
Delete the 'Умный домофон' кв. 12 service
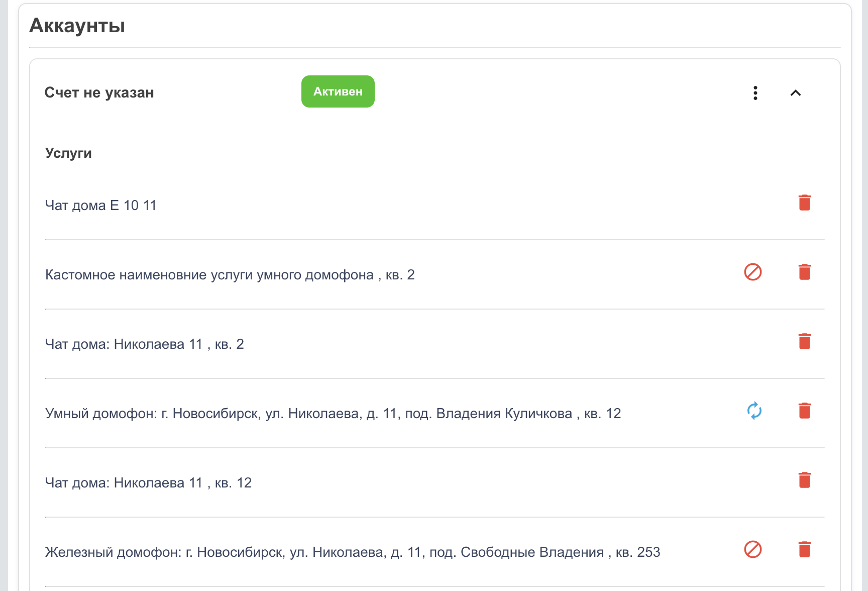(x=804, y=411)
